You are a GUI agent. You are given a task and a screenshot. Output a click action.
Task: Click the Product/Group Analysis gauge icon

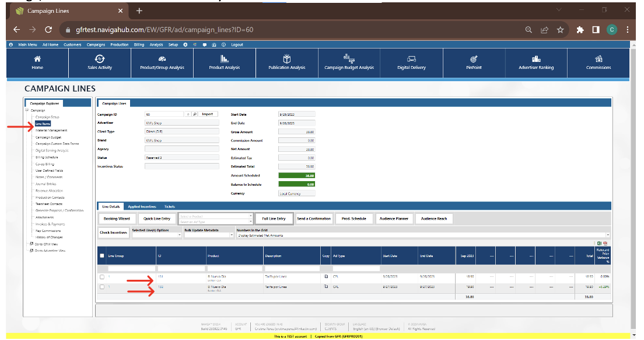pyautogui.click(x=162, y=59)
